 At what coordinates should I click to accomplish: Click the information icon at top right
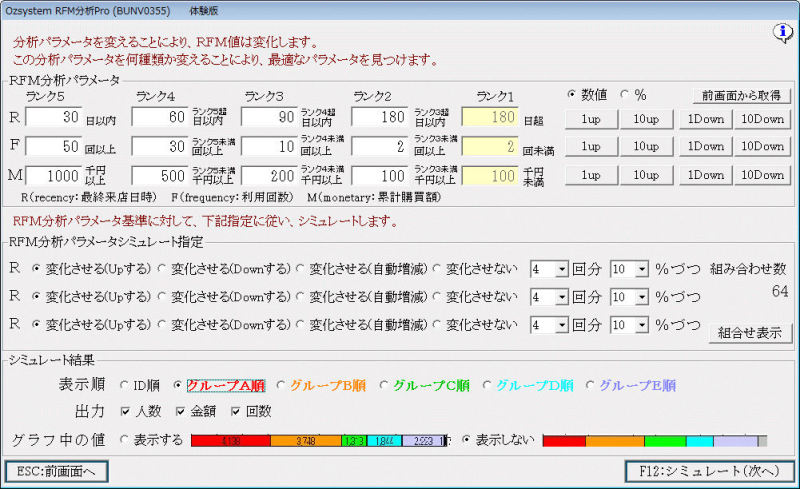click(x=782, y=33)
